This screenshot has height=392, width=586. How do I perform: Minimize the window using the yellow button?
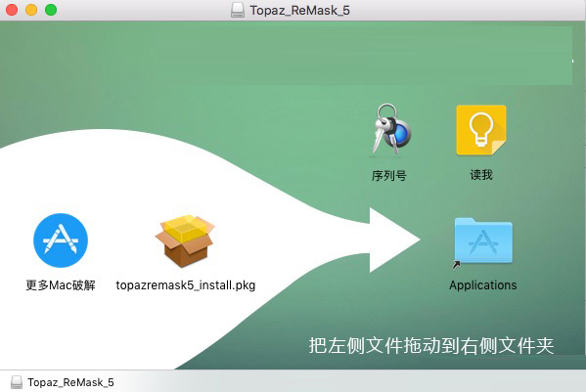point(31,10)
